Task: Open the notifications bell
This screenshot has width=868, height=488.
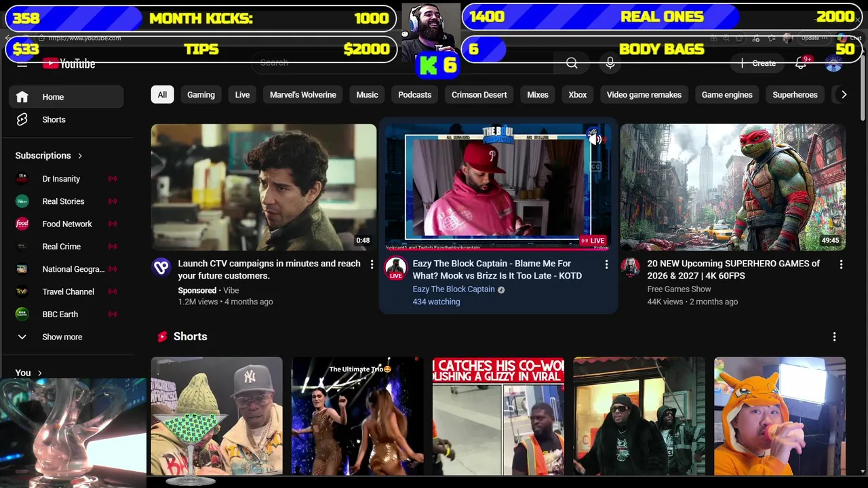Action: point(801,63)
